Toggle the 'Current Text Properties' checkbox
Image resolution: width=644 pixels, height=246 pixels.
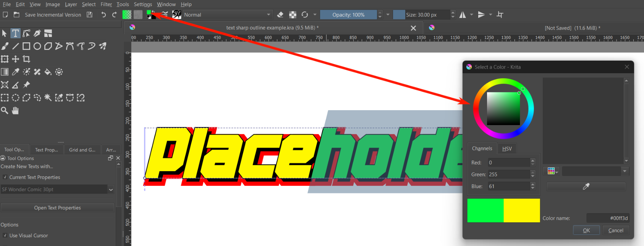[5, 177]
